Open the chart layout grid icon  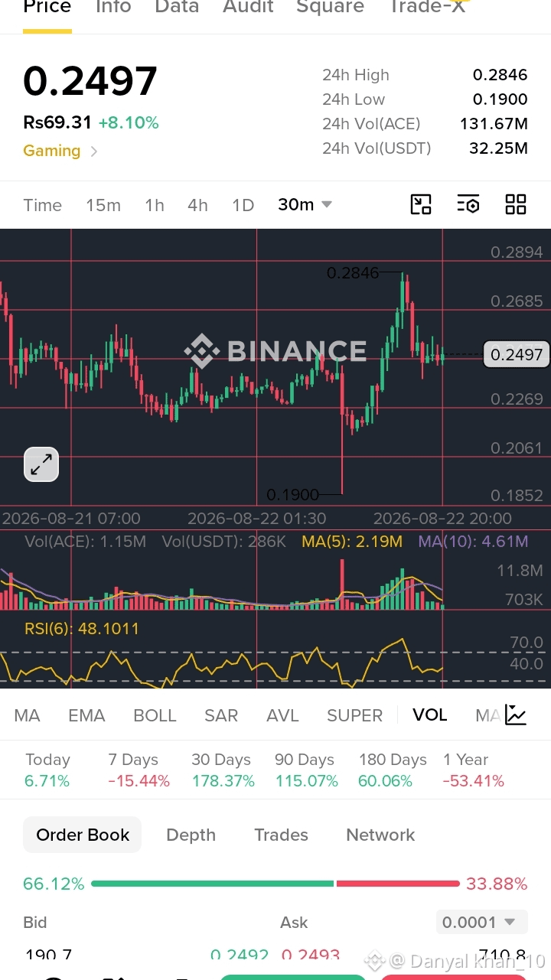(516, 204)
